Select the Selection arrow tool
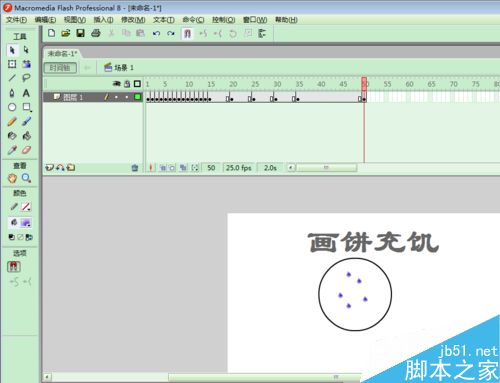This screenshot has height=383, width=500. pyautogui.click(x=12, y=50)
